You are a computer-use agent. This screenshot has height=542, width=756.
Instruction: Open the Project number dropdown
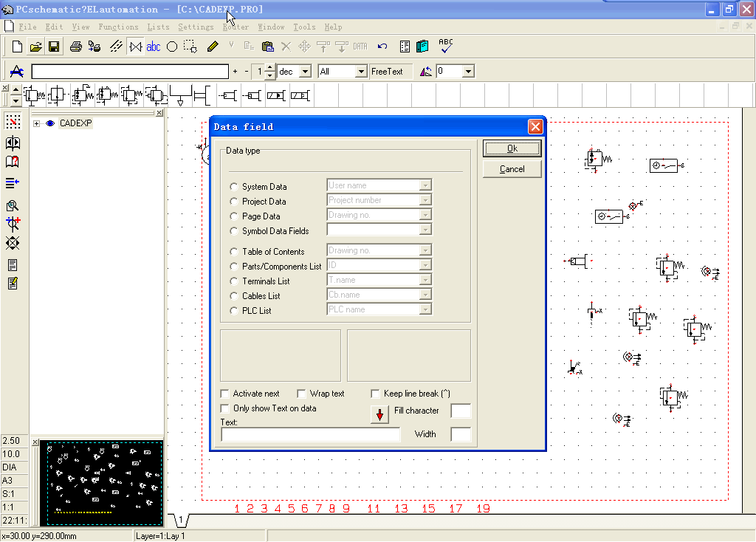click(425, 200)
